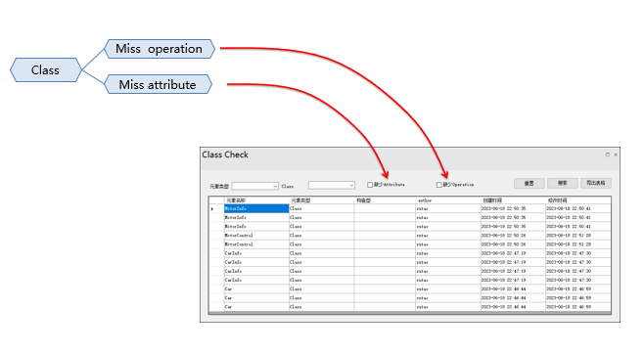The image size is (644, 353).
Task: Select the Class hexagon shape
Action: (x=46, y=69)
